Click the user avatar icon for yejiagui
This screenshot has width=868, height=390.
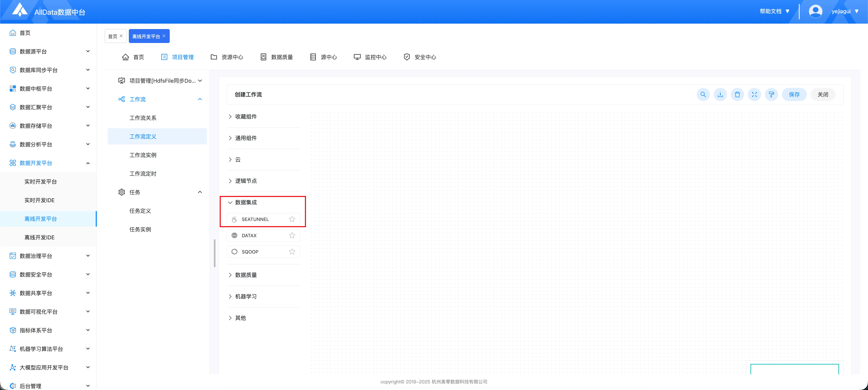pyautogui.click(x=815, y=11)
